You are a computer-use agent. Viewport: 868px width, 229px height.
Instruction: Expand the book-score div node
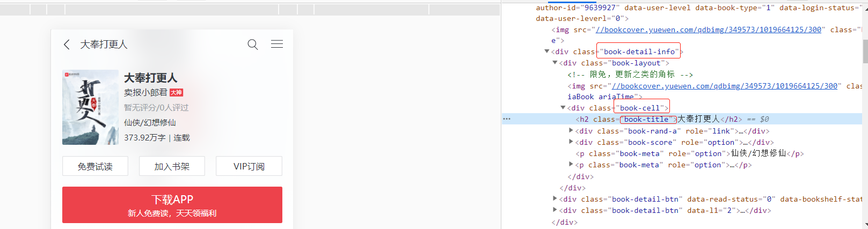pyautogui.click(x=571, y=142)
